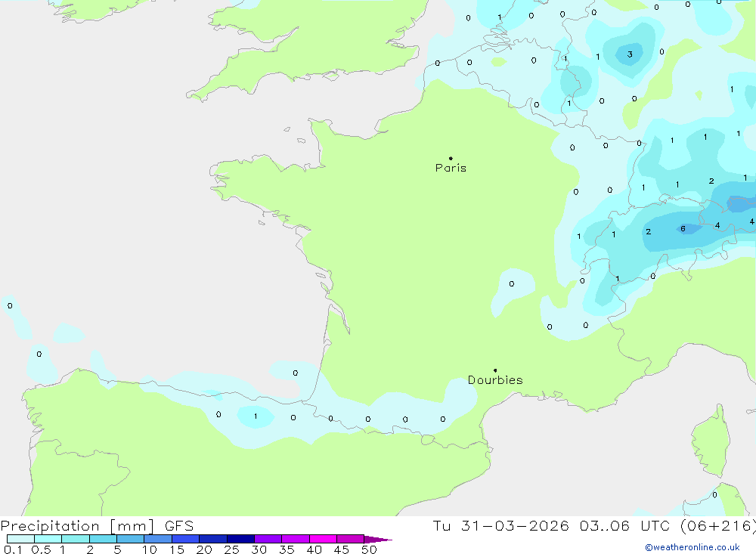The width and height of the screenshot is (756, 554).
Task: Click the '03..06 UTC' time text
Action: tap(626, 526)
